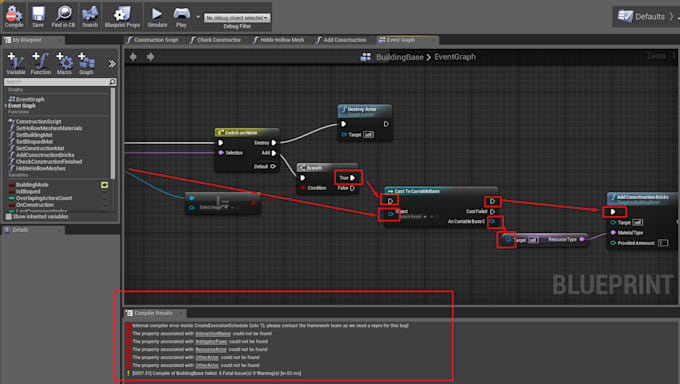Click the Compile toolbar icon
This screenshot has width=680, height=384.
click(x=14, y=16)
